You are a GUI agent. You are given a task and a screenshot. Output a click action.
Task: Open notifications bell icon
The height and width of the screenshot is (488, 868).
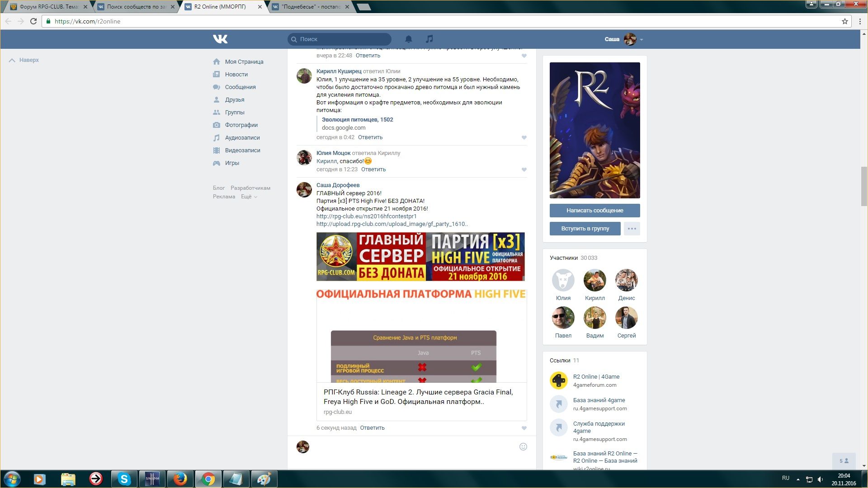[408, 39]
